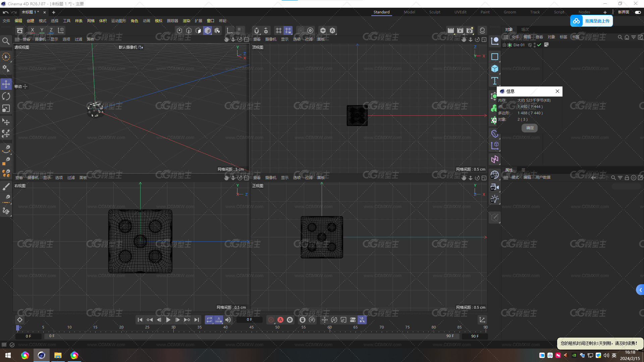644x362 pixels.
Task: Toggle the Enable Snap icon
Action: point(257,31)
